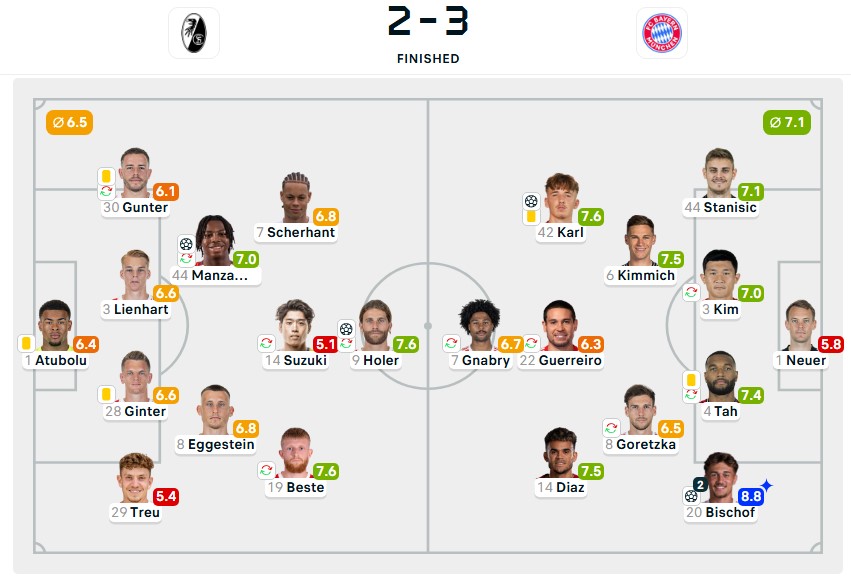Select Kimmich's player photo
Image resolution: width=851 pixels, height=576 pixels.
point(641,238)
